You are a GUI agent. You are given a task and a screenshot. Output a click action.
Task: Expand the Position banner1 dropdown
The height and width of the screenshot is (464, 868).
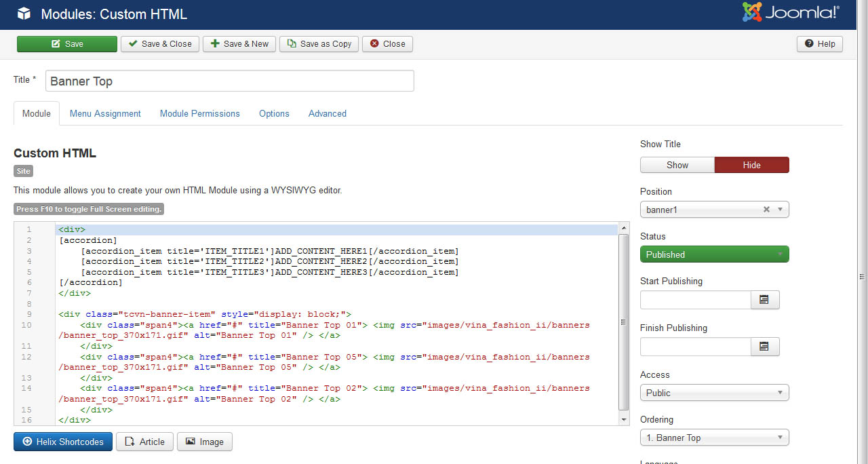(x=780, y=210)
